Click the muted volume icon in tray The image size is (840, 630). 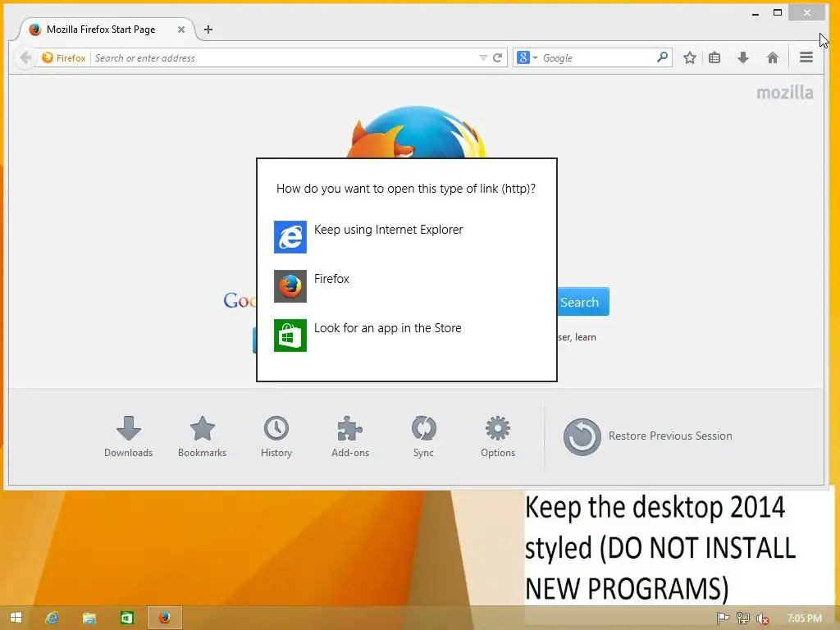[x=763, y=619]
